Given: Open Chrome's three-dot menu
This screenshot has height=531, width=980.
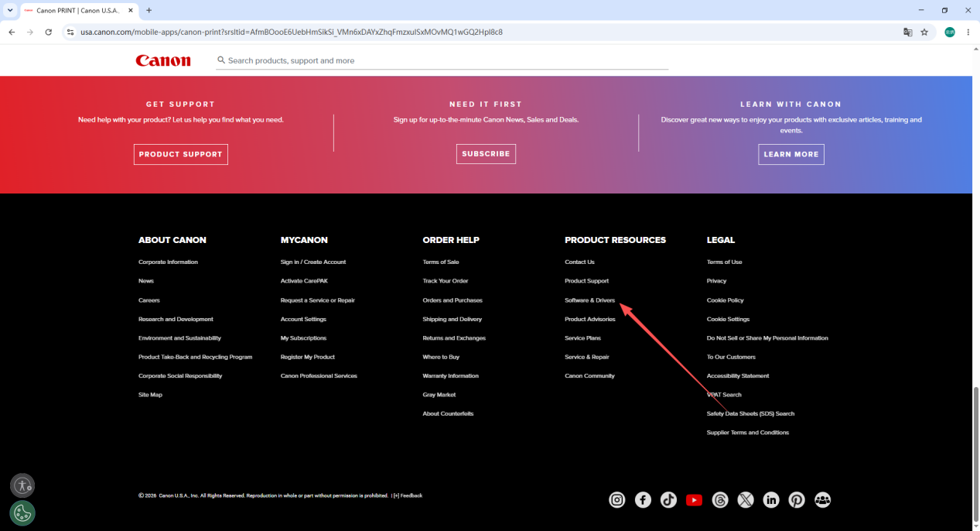Looking at the screenshot, I should point(968,32).
